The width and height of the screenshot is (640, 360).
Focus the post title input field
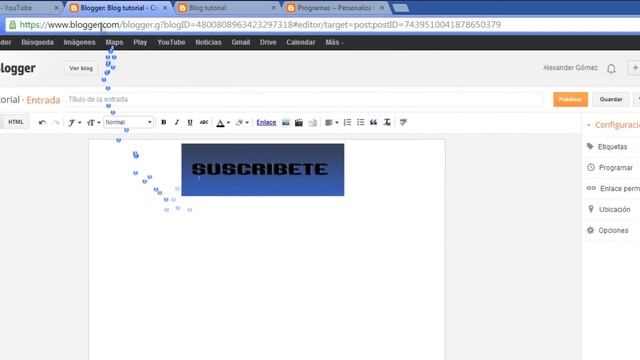pyautogui.click(x=304, y=99)
